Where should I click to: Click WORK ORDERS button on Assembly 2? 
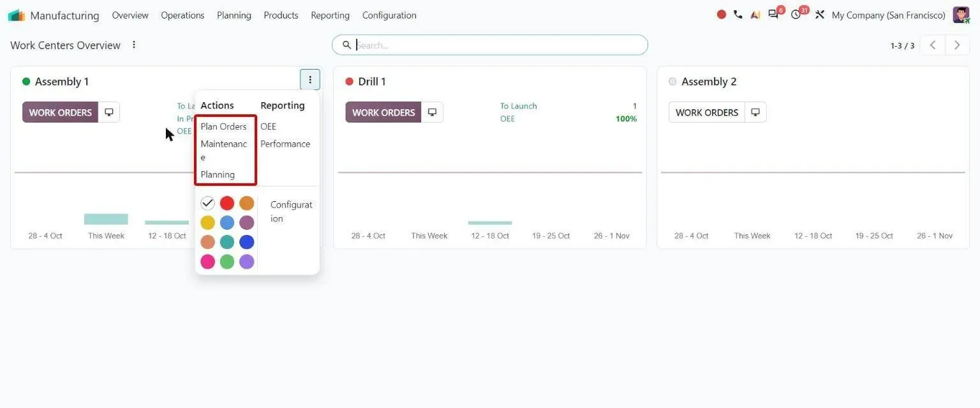[707, 112]
